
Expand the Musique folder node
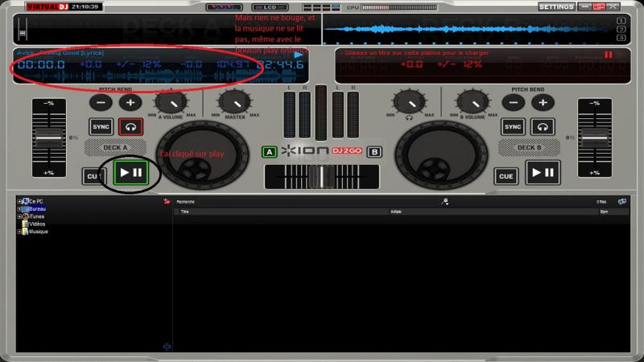coord(19,232)
